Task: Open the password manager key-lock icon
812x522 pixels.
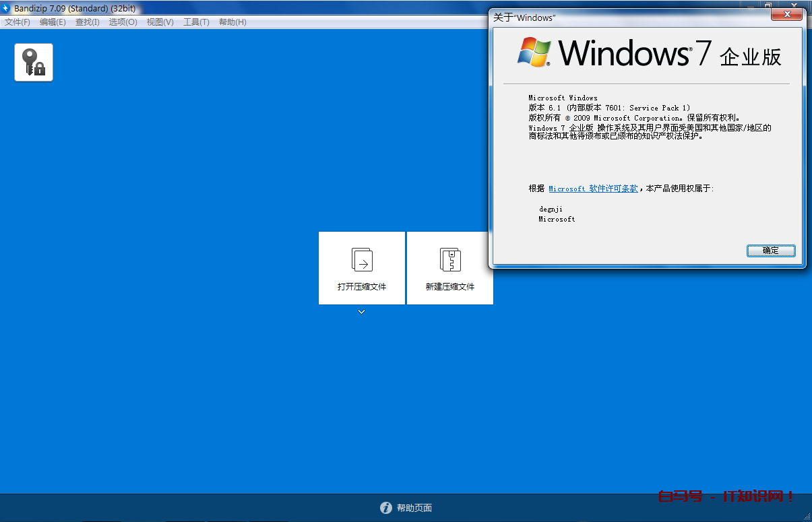Action: click(x=34, y=63)
